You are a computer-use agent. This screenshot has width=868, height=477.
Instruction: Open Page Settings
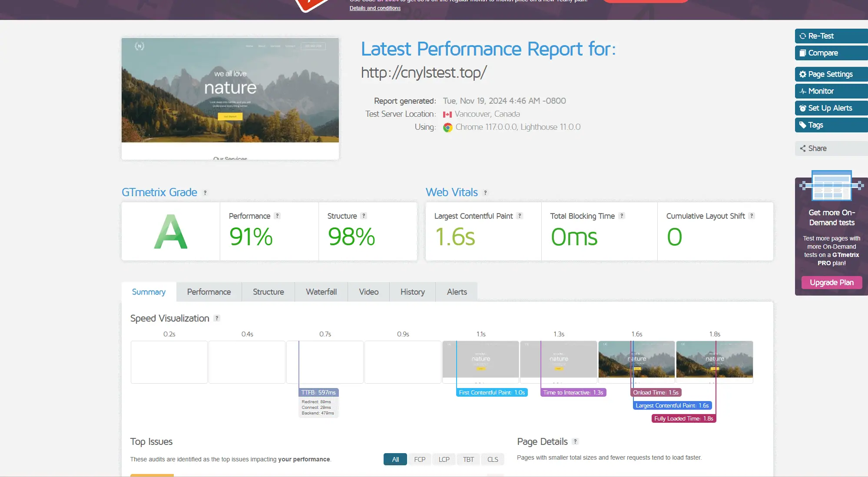click(x=831, y=74)
